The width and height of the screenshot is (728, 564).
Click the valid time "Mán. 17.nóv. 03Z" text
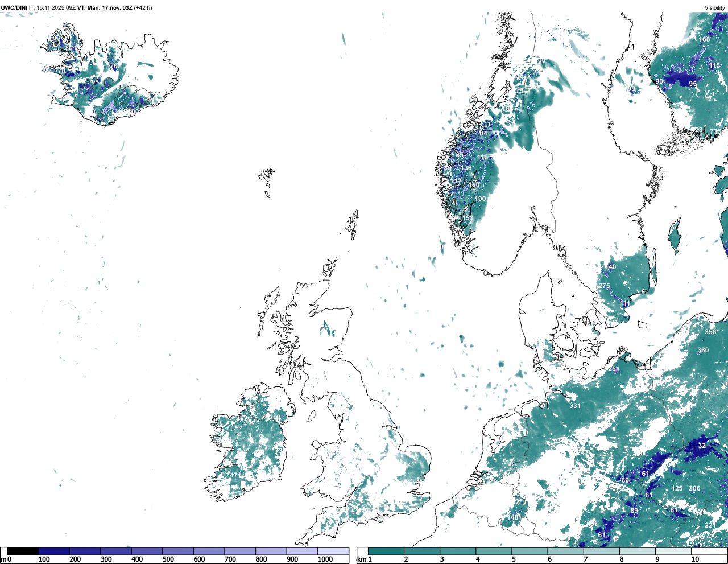110,8
